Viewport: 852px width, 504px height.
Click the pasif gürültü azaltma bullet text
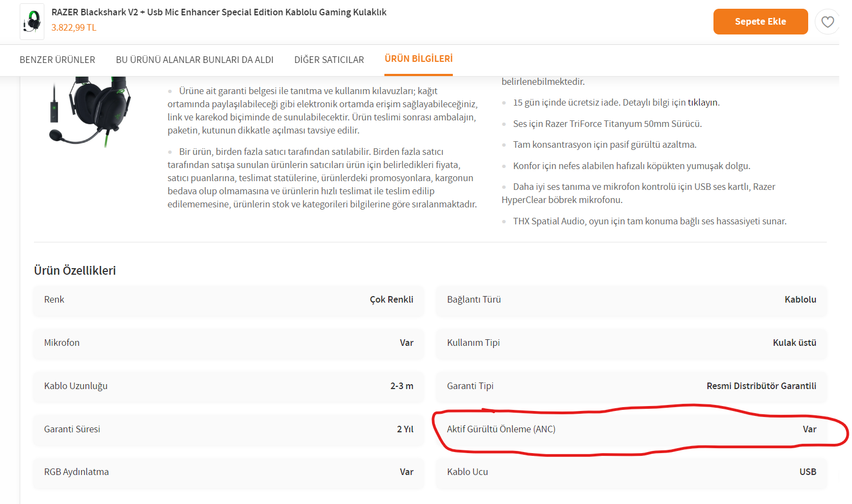click(x=605, y=144)
